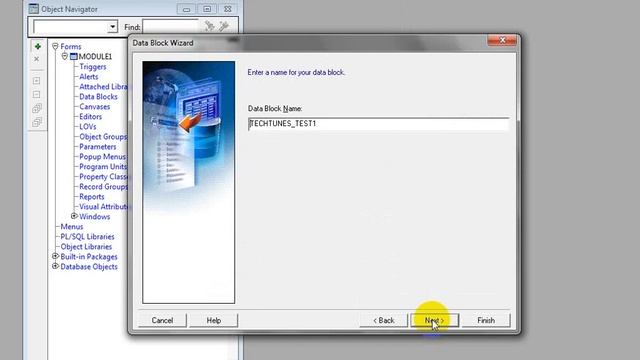Open the Object Navigator combo box dropdown
640x360 pixels.
point(112,27)
